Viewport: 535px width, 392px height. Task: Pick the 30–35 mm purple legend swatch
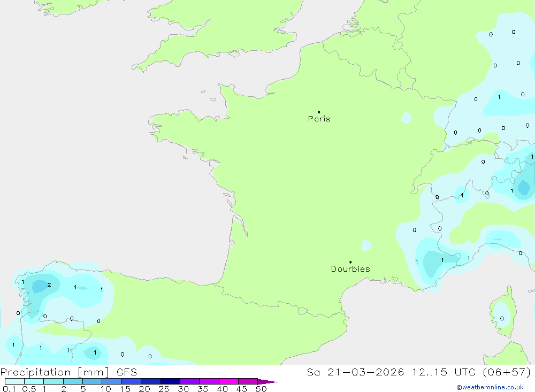coord(190,381)
